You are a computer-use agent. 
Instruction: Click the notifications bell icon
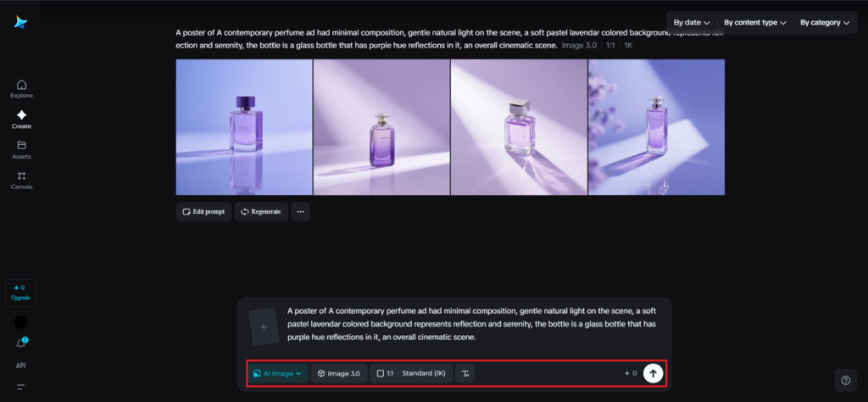tap(21, 343)
